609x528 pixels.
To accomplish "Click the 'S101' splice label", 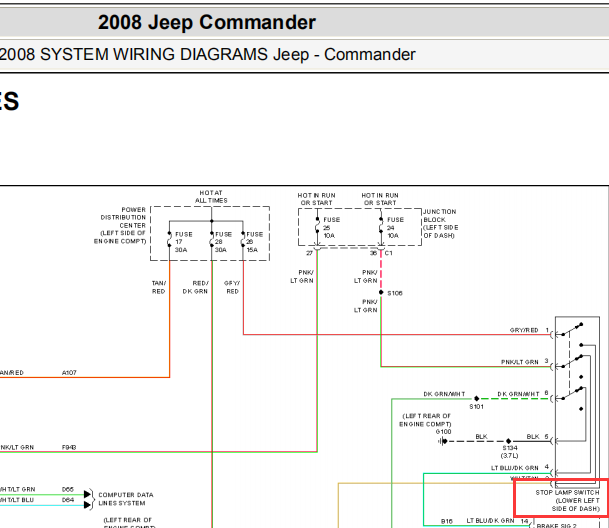I will coord(476,407).
